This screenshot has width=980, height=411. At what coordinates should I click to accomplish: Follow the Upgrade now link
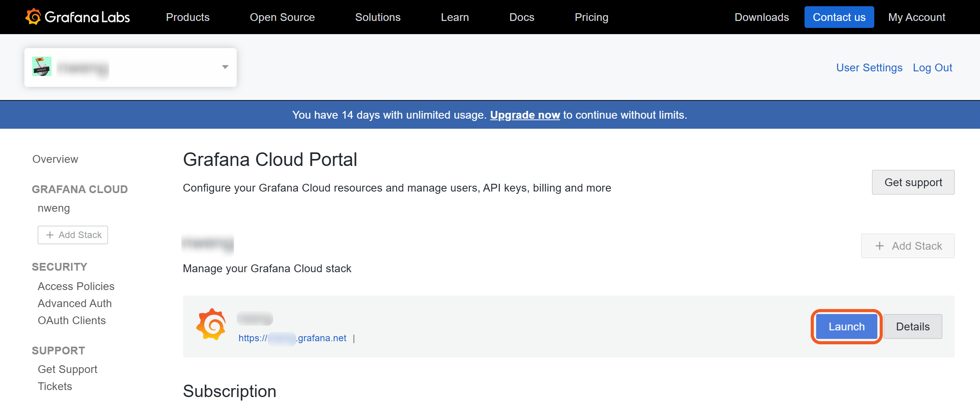(x=525, y=115)
